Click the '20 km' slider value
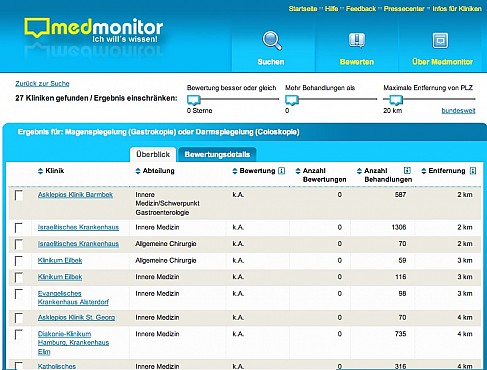The image size is (487, 370). [x=393, y=111]
